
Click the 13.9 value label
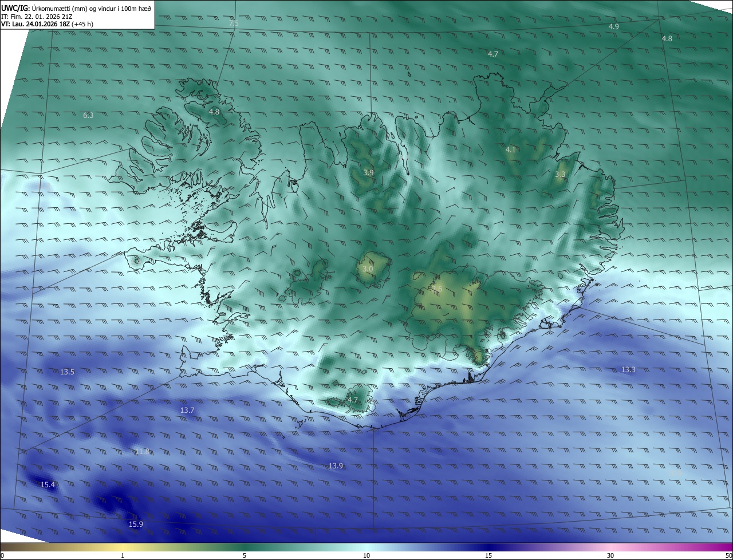[x=336, y=466]
